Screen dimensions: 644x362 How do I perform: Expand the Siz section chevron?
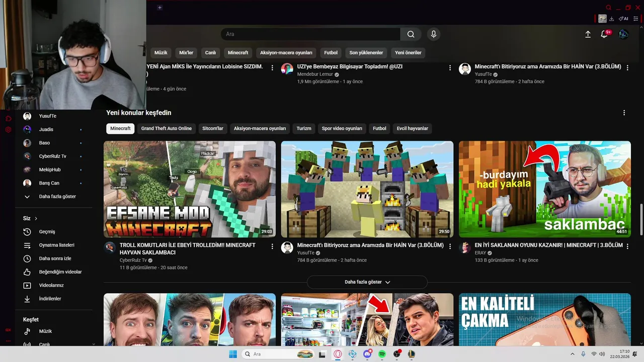(x=36, y=218)
